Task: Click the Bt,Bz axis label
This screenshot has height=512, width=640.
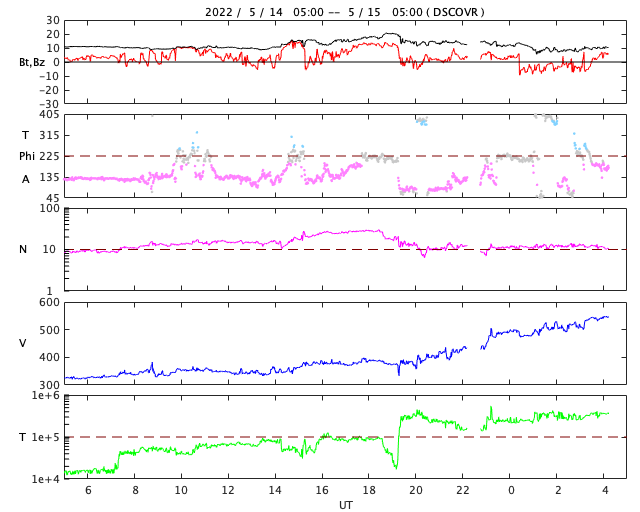Action: tap(32, 62)
